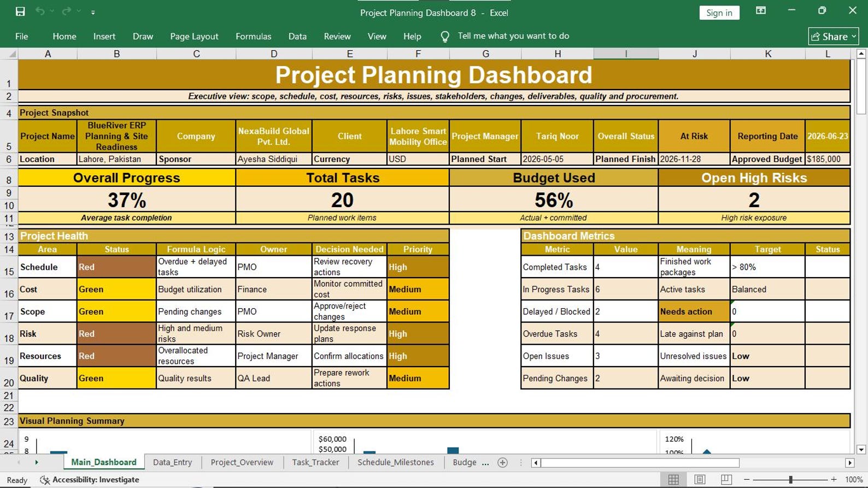
Task: Select the 'Tariq Noor' cell
Action: 558,136
